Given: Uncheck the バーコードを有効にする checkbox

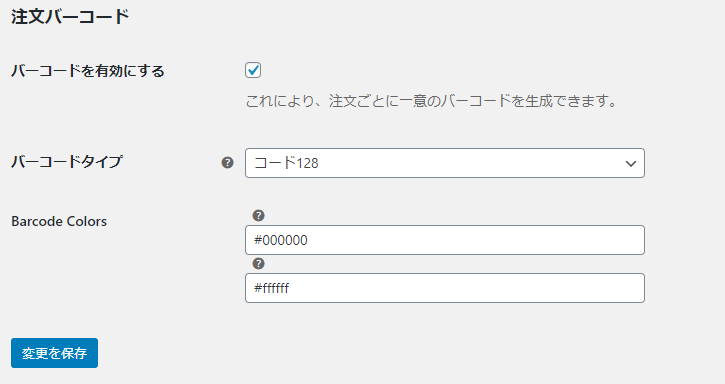Looking at the screenshot, I should tap(253, 70).
